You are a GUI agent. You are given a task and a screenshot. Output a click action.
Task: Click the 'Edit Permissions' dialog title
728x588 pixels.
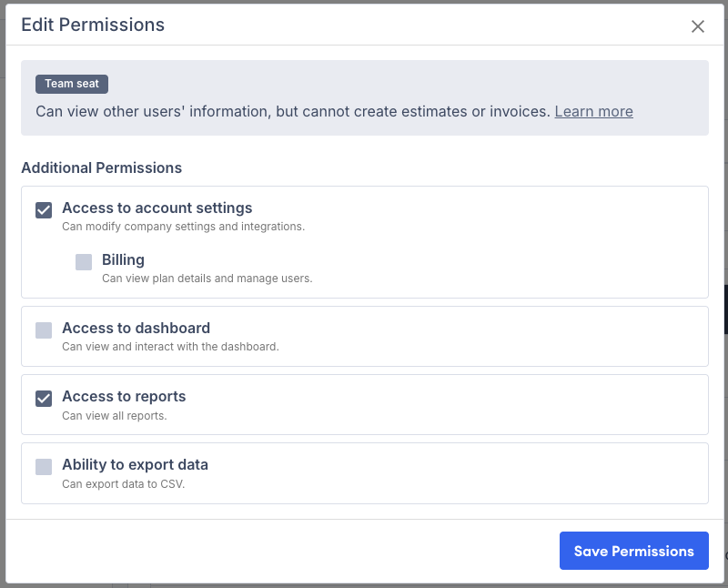click(x=93, y=25)
